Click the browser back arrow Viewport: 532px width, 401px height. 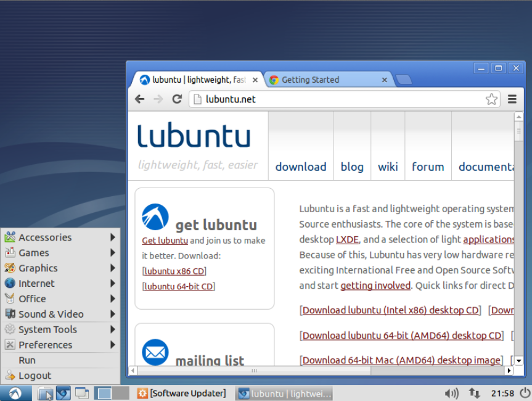coord(140,99)
